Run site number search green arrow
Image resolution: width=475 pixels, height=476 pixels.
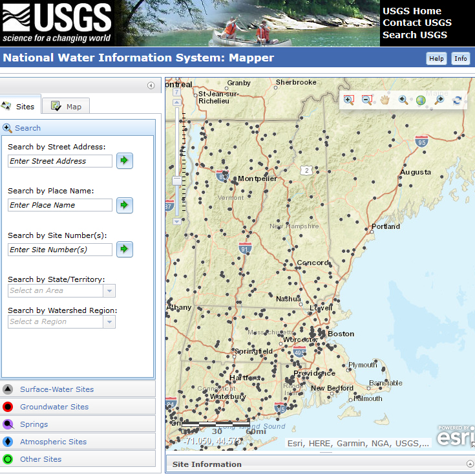click(x=125, y=249)
